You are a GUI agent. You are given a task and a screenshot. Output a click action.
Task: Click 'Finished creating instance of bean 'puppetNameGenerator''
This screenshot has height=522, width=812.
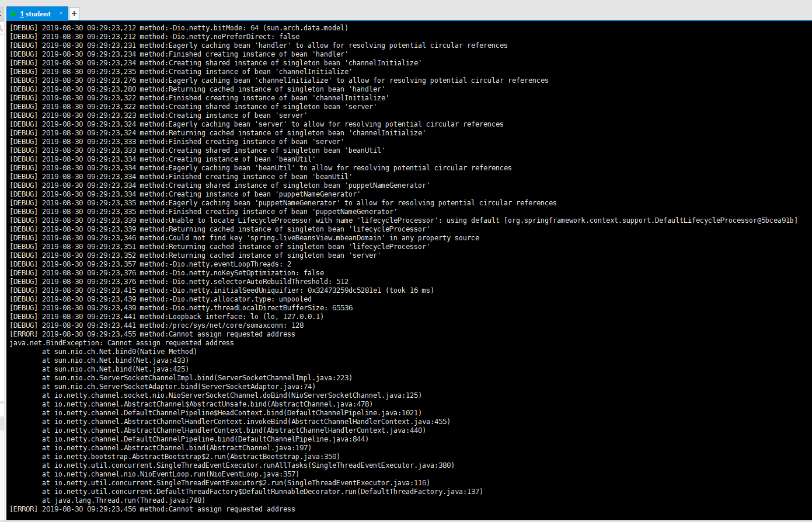click(204, 212)
